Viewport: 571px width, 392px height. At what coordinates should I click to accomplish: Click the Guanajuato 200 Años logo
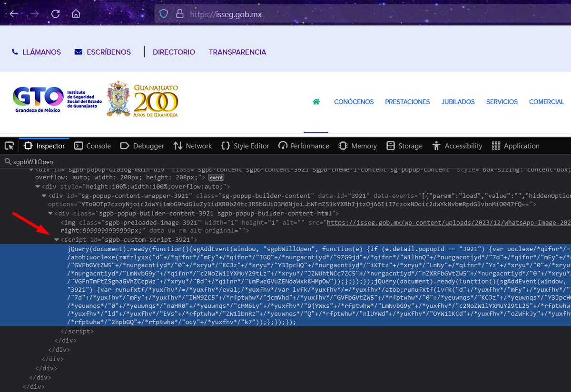[x=143, y=99]
